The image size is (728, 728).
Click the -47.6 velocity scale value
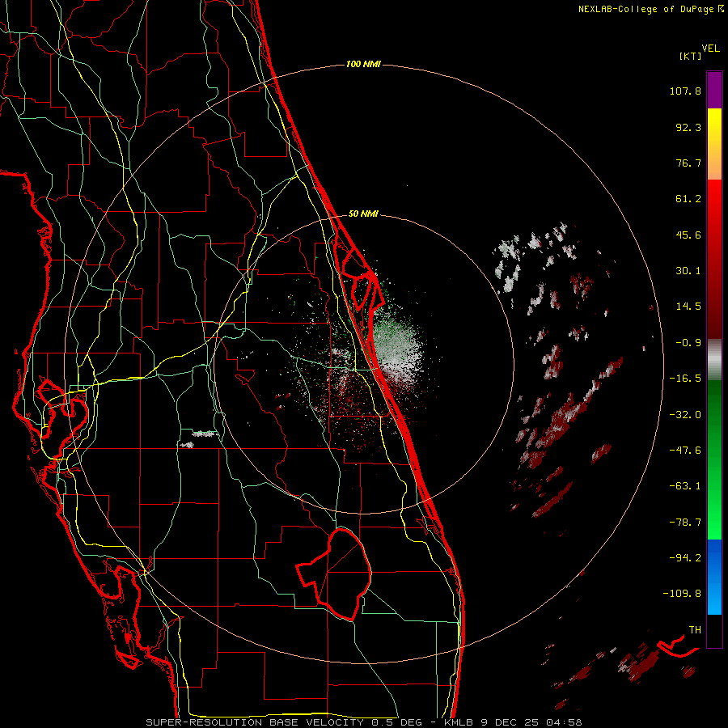(685, 451)
